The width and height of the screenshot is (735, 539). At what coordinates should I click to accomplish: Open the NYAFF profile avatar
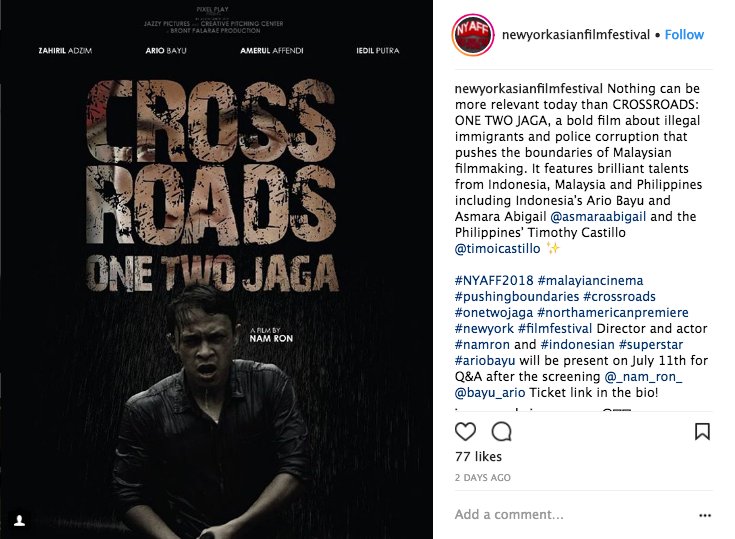click(x=473, y=35)
